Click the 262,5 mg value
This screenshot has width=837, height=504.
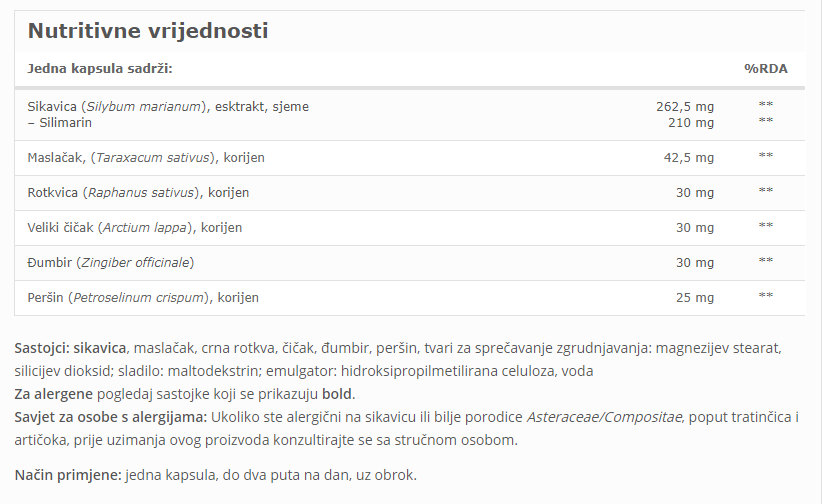685,107
